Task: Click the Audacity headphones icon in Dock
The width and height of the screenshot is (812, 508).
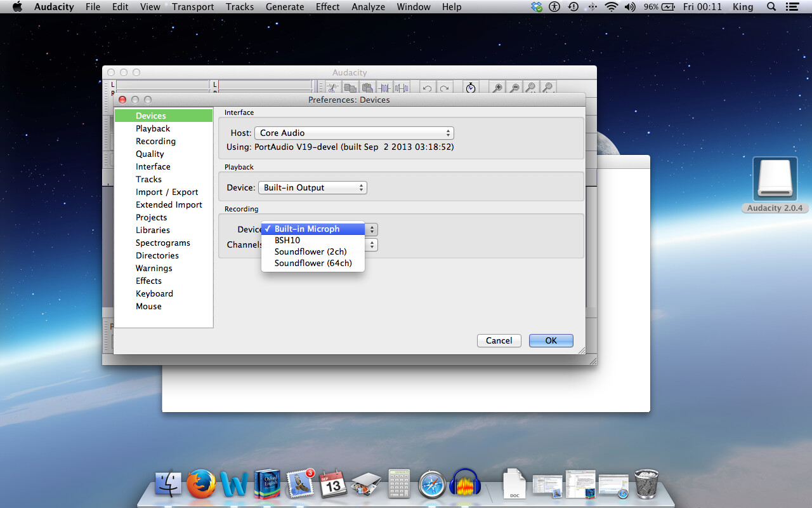Action: coord(465,483)
